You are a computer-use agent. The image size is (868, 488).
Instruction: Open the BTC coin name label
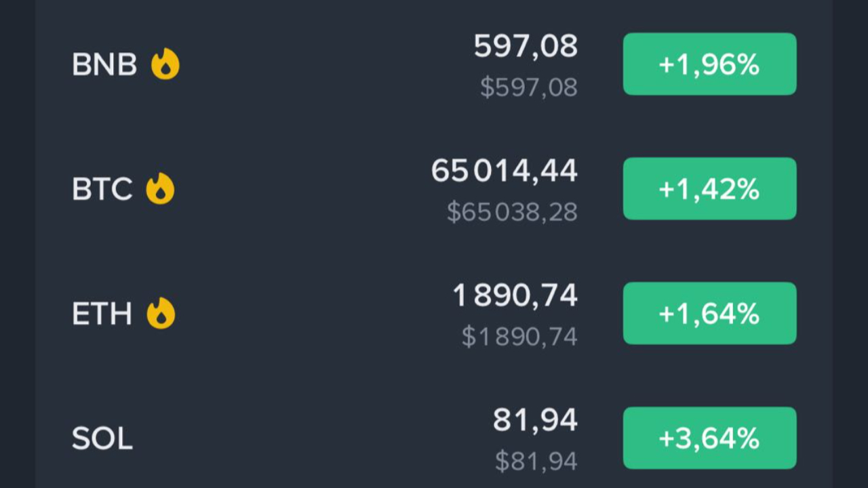(x=102, y=189)
